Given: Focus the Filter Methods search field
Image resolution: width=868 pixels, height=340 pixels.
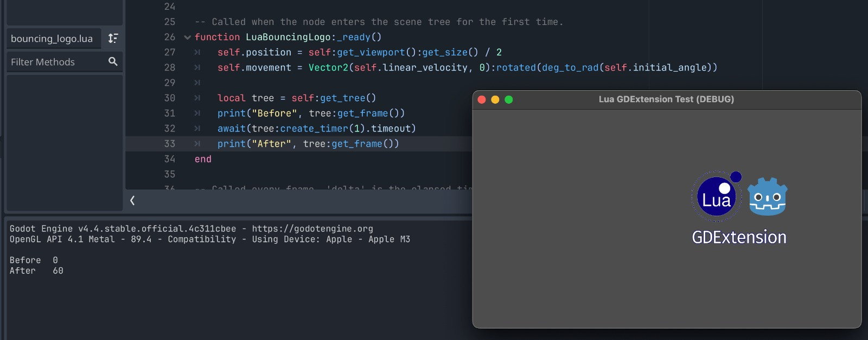Looking at the screenshot, I should (64, 62).
